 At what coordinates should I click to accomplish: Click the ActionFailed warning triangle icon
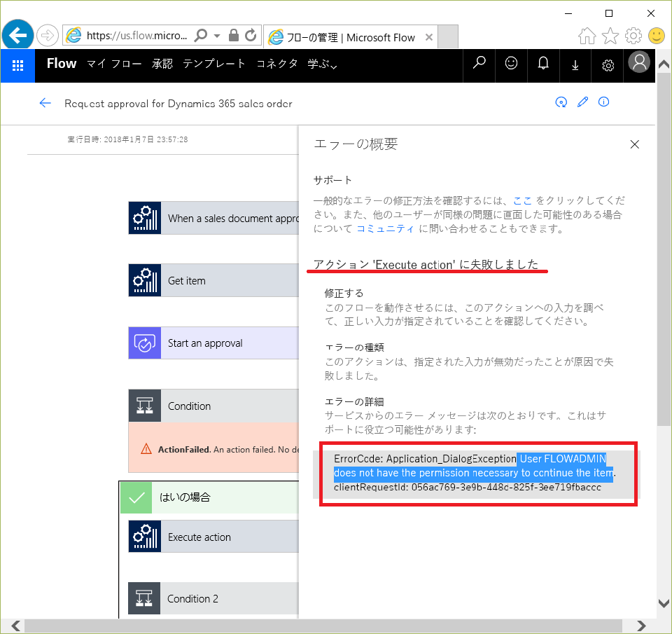[x=146, y=449]
